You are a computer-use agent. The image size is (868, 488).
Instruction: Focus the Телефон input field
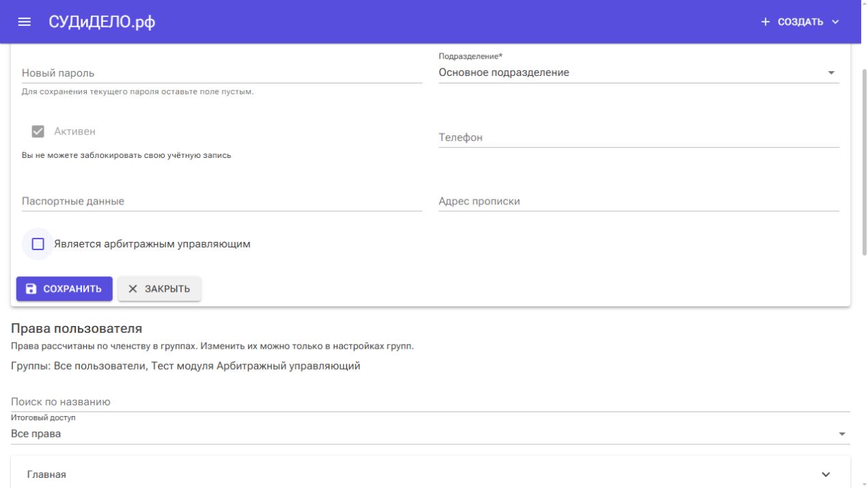[x=638, y=137]
